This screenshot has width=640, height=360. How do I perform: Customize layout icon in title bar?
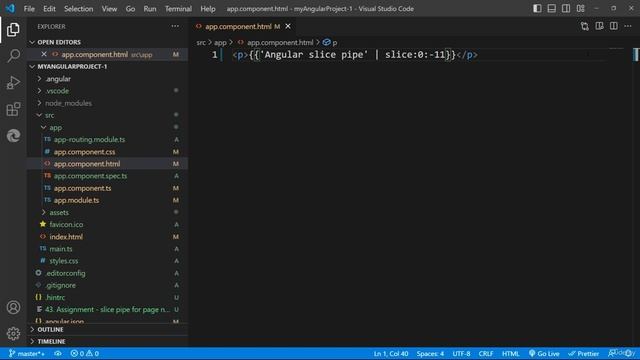pos(580,9)
